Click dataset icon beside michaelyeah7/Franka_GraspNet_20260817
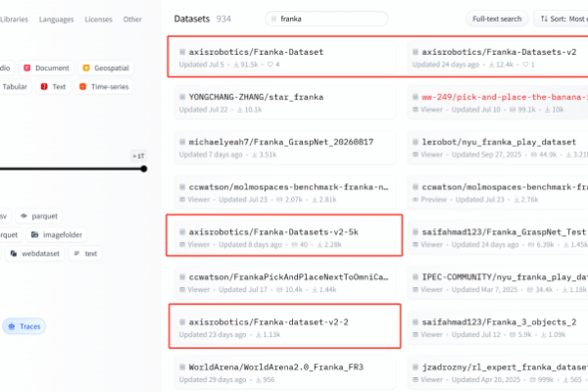This screenshot has width=588, height=392. [x=182, y=142]
